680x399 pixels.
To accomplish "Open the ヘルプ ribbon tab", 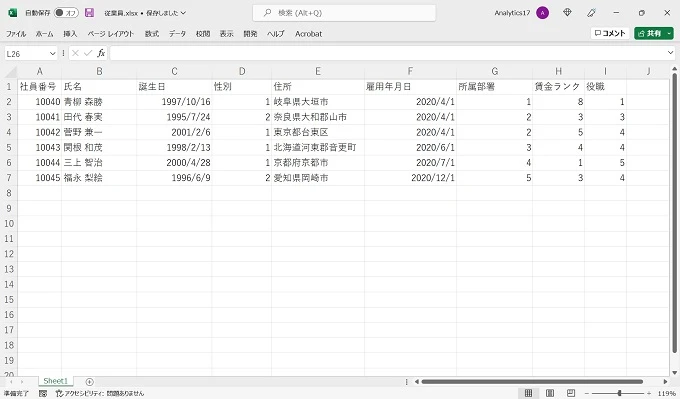I will 275,33.
